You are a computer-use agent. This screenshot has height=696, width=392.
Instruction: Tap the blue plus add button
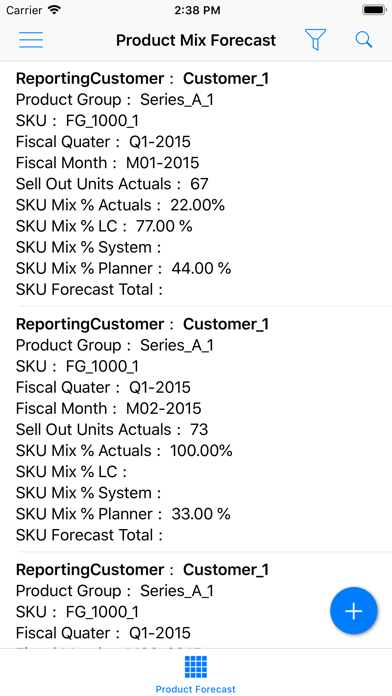point(354,611)
